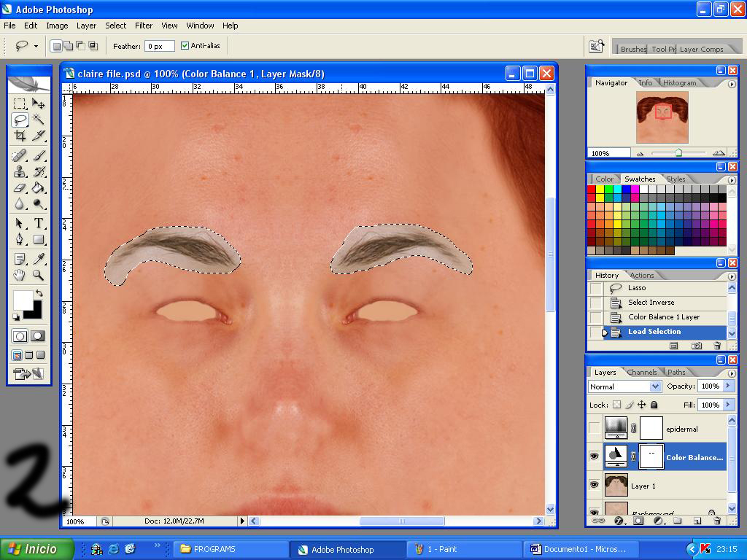Image resolution: width=747 pixels, height=560 pixels.
Task: Reset default foreground and background colors
Action: pyautogui.click(x=16, y=316)
